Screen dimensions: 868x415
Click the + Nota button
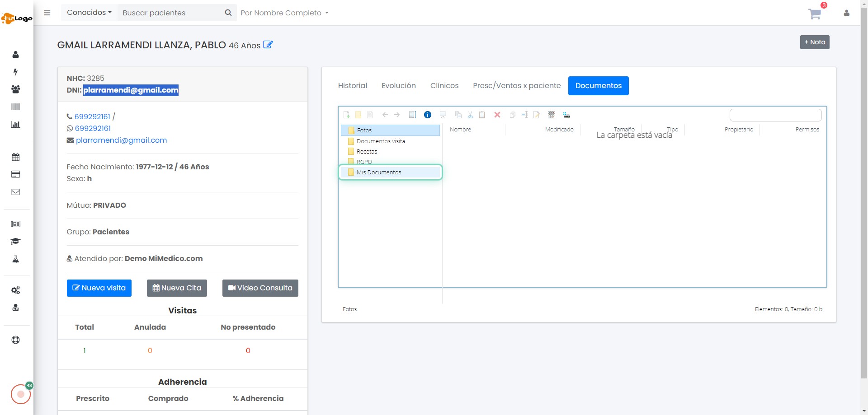(x=815, y=42)
